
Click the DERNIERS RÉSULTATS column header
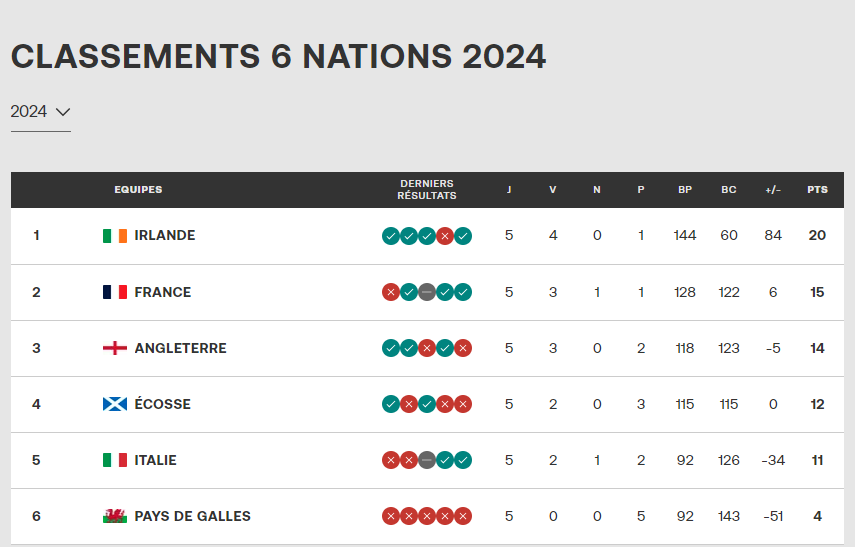click(427, 190)
